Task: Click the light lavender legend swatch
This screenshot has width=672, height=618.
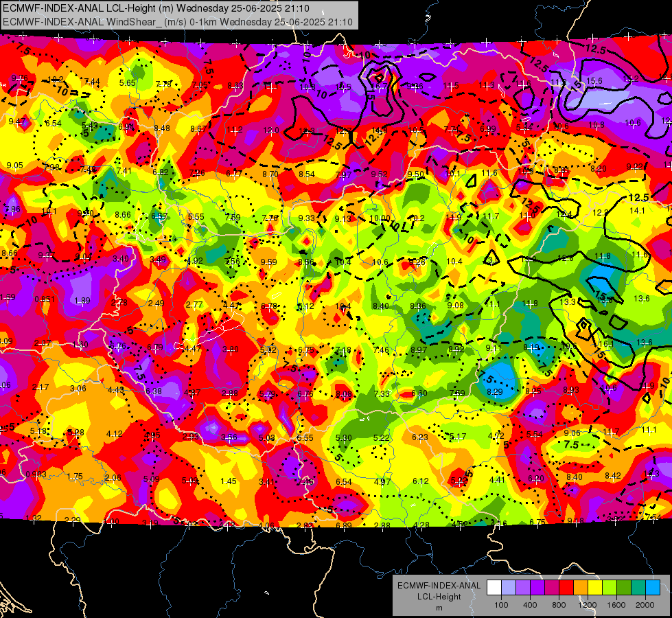Action: (509, 588)
